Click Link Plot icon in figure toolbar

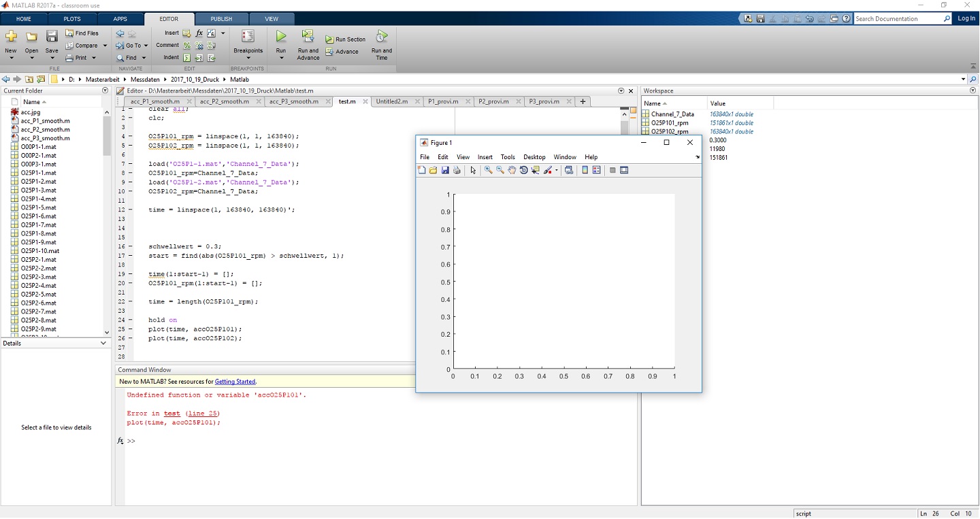pos(568,170)
